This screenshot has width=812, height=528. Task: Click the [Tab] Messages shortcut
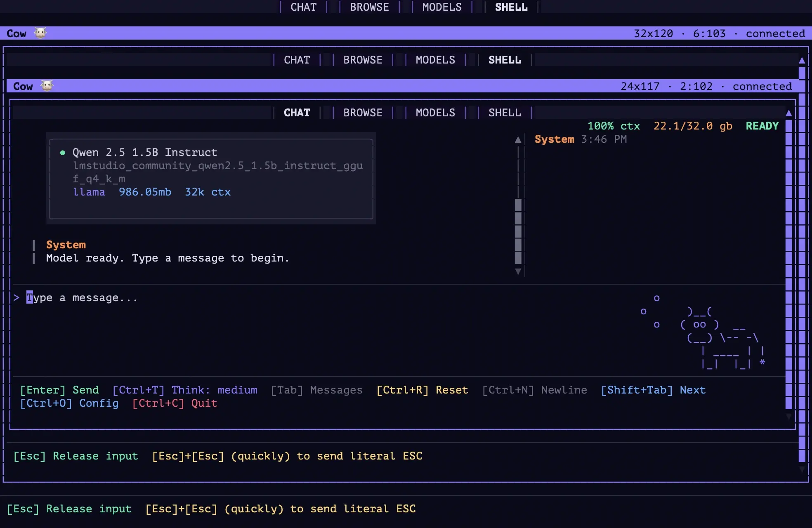(316, 390)
